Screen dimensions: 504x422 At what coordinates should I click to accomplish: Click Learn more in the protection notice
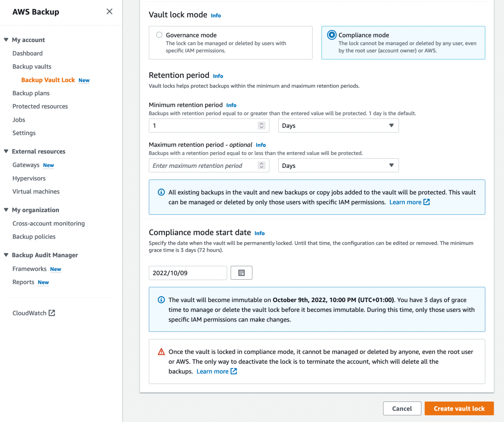click(405, 202)
